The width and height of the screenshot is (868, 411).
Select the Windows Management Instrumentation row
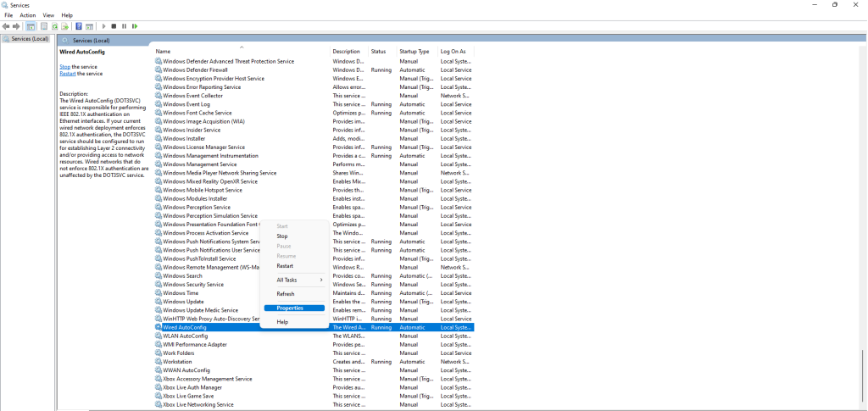pos(314,156)
